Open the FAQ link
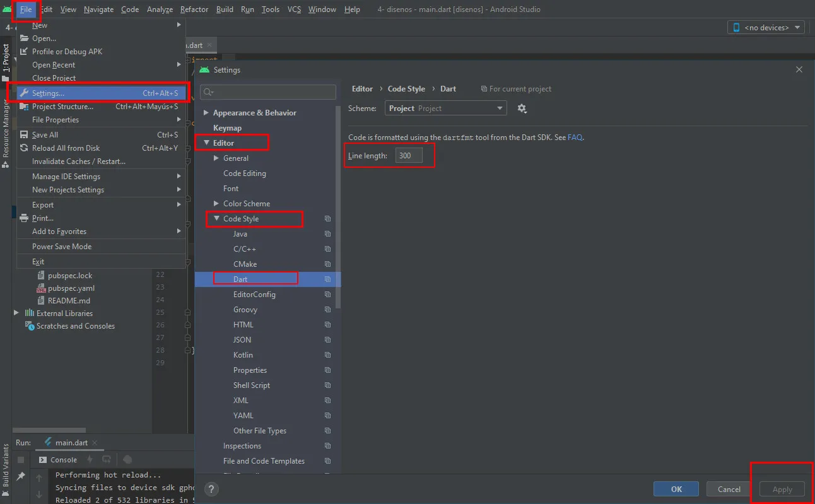This screenshot has height=504, width=815. [x=575, y=137]
